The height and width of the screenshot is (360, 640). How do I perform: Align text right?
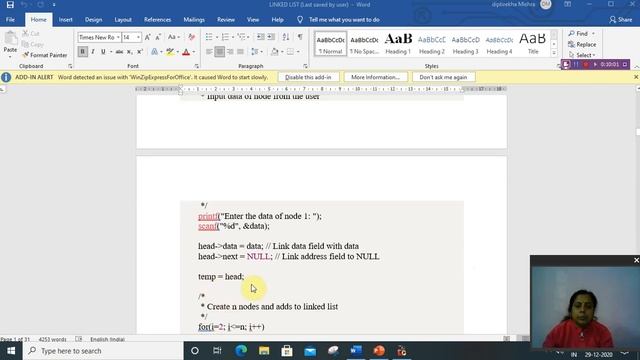pyautogui.click(x=230, y=52)
